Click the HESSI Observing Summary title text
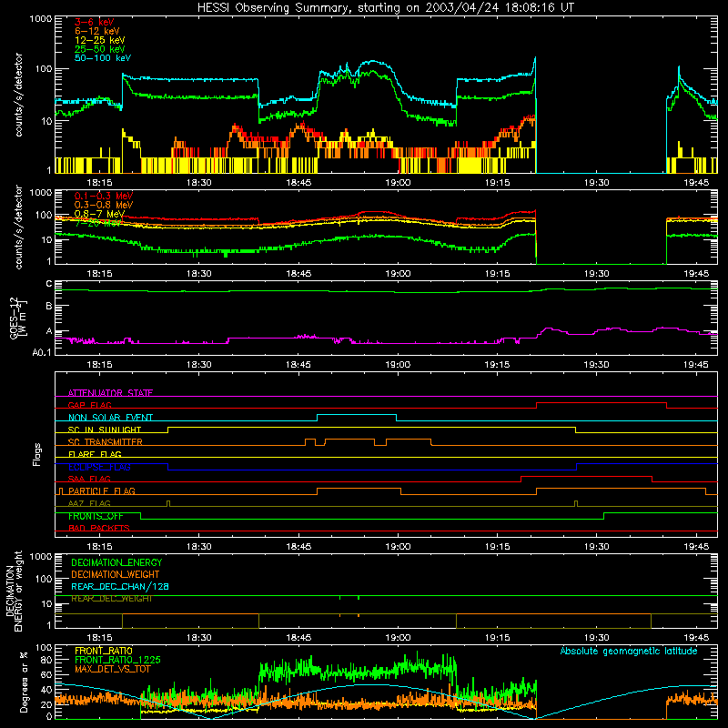The width and height of the screenshot is (728, 728). (x=386, y=8)
